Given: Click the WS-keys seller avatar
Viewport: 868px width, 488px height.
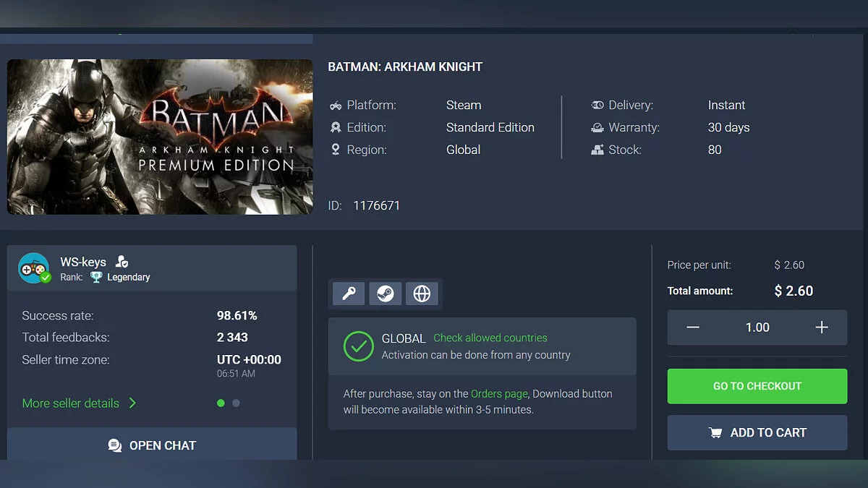Looking at the screenshot, I should (34, 268).
